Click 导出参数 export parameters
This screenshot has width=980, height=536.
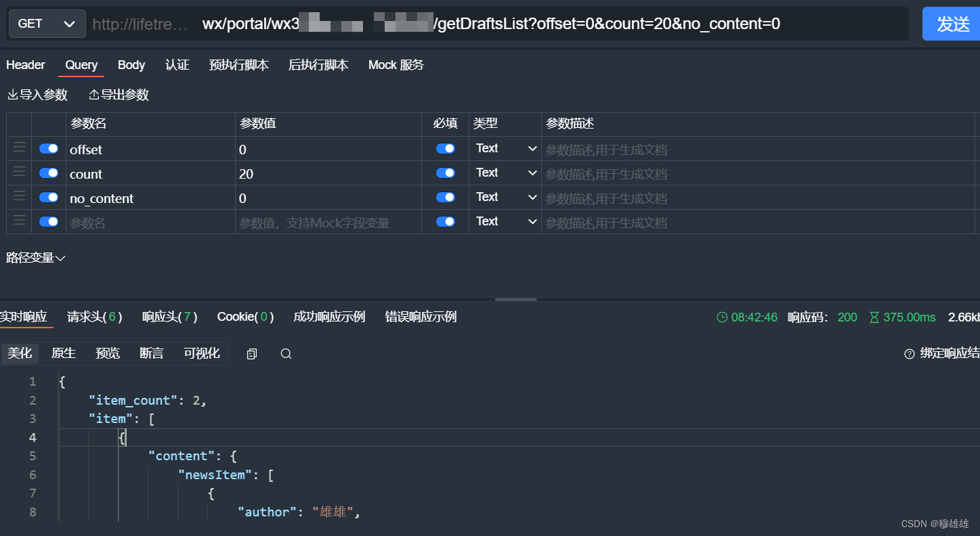[x=119, y=95]
